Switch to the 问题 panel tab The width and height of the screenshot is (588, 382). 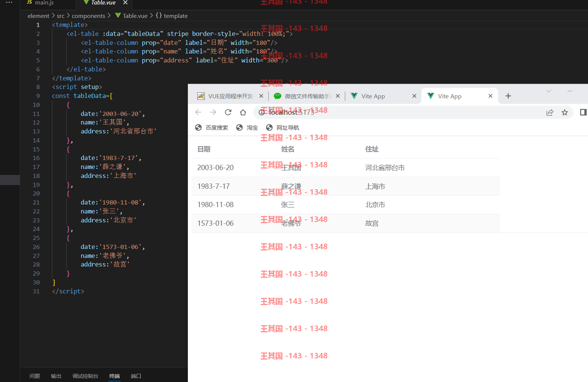pos(35,376)
